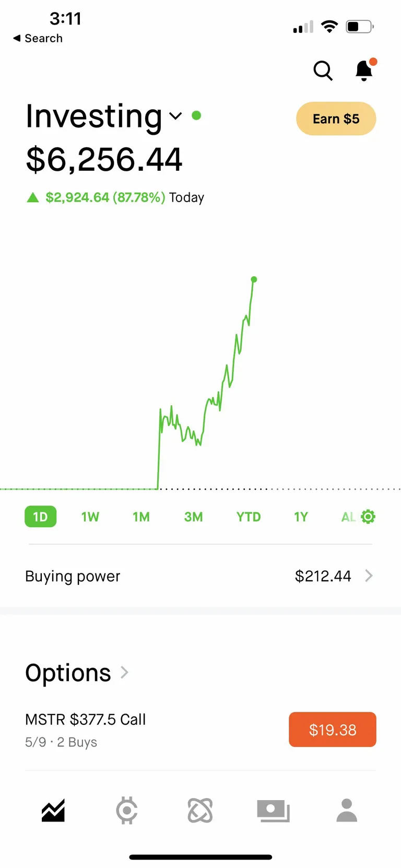The image size is (401, 868).
Task: Open the search magnifier icon
Action: click(x=323, y=71)
